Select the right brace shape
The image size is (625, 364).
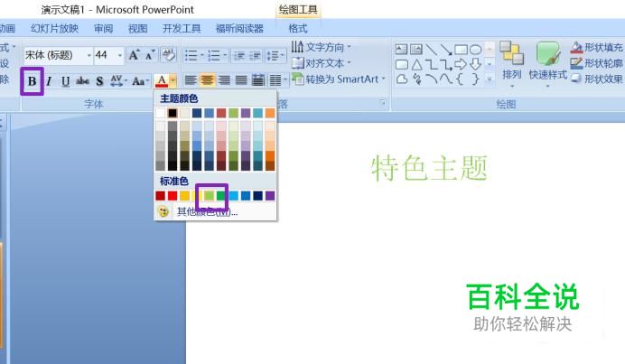click(x=475, y=79)
